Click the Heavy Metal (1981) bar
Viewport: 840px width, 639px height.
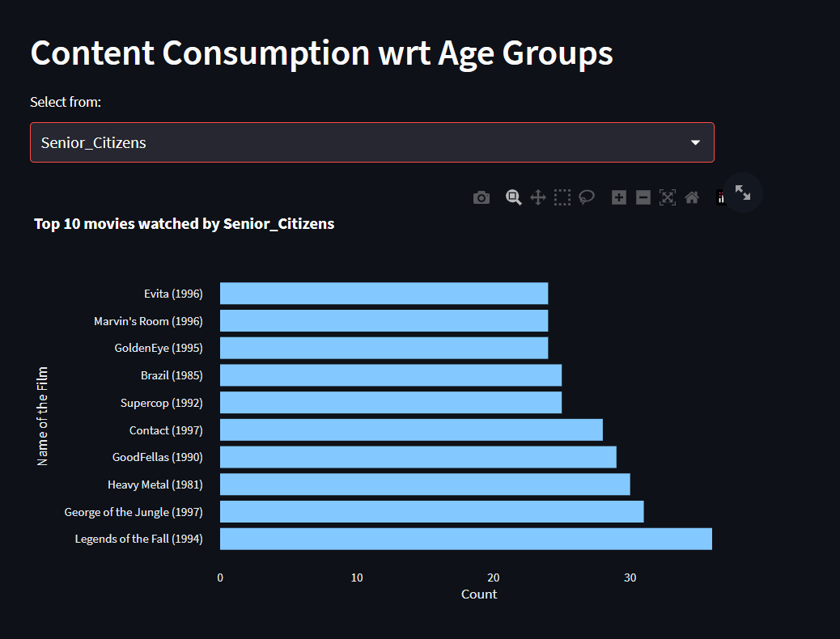pyautogui.click(x=425, y=485)
